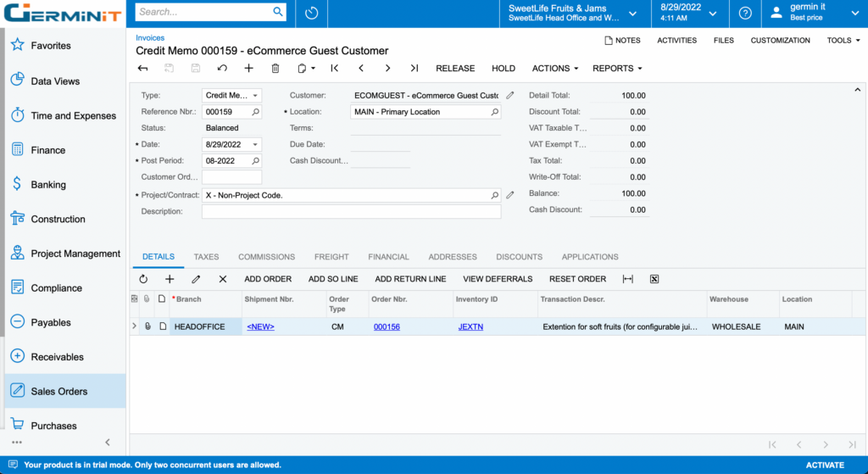Edit customer with pencil icon

point(509,95)
